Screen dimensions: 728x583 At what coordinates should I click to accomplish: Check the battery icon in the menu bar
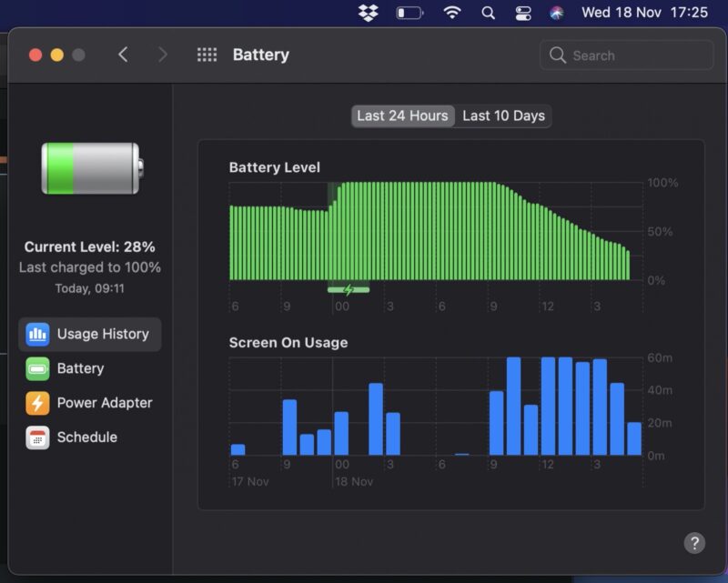click(x=409, y=13)
